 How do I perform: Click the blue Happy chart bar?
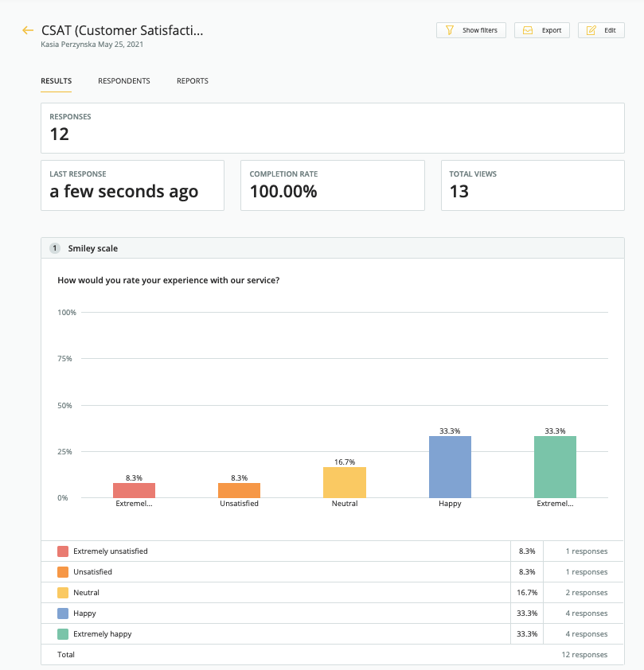(450, 467)
